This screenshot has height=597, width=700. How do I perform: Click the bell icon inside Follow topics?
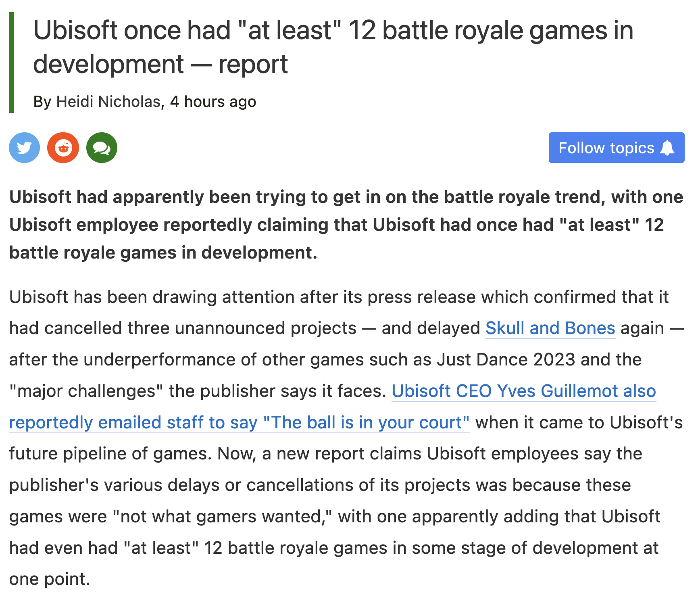[x=667, y=148]
